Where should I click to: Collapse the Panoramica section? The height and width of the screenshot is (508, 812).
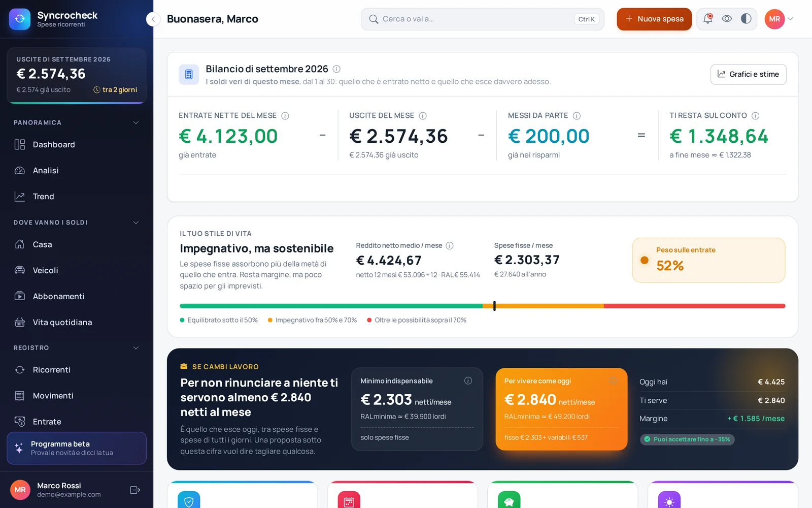point(136,122)
